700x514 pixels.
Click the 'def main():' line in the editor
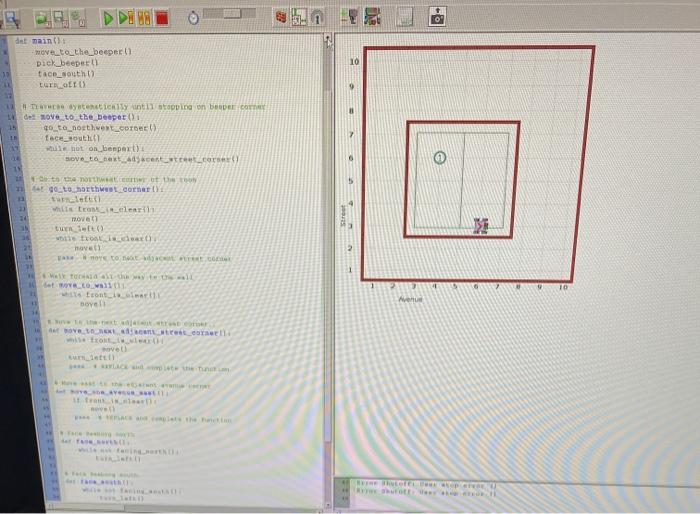click(40, 41)
